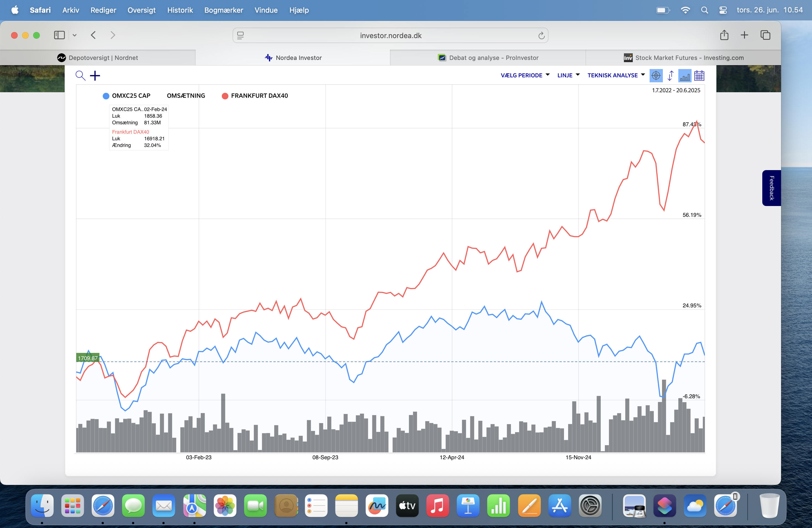Viewport: 812px width, 528px height.
Task: Open Mail from the Dock
Action: [x=164, y=505]
